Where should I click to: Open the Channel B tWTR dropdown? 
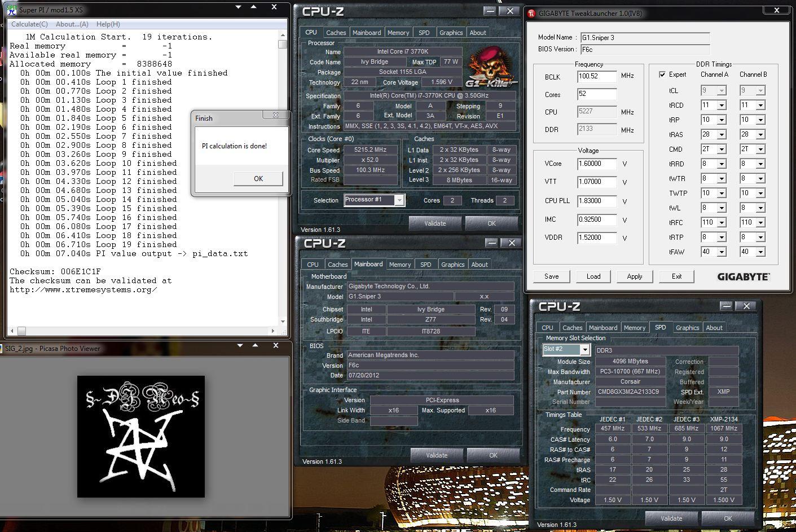pyautogui.click(x=760, y=179)
